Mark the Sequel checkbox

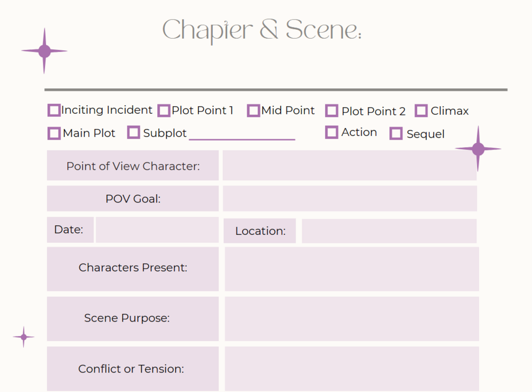click(x=396, y=133)
